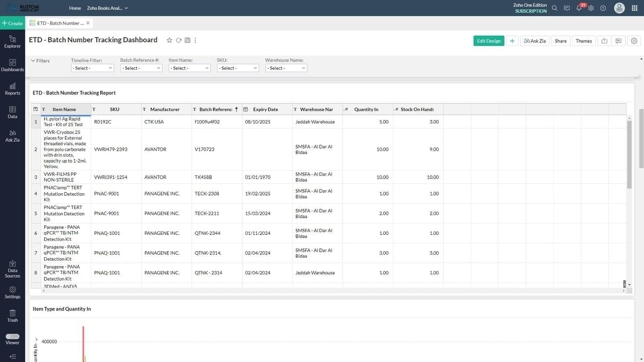This screenshot has height=362, width=644.
Task: Save the dashboard with disk icon
Action: pos(188,40)
